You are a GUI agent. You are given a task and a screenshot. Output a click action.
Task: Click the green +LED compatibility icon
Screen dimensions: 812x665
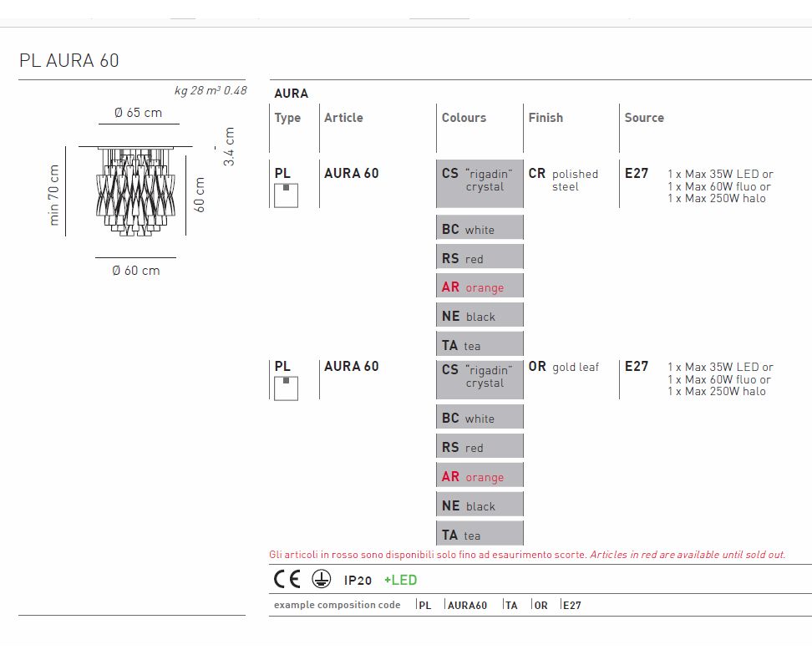[x=400, y=581]
